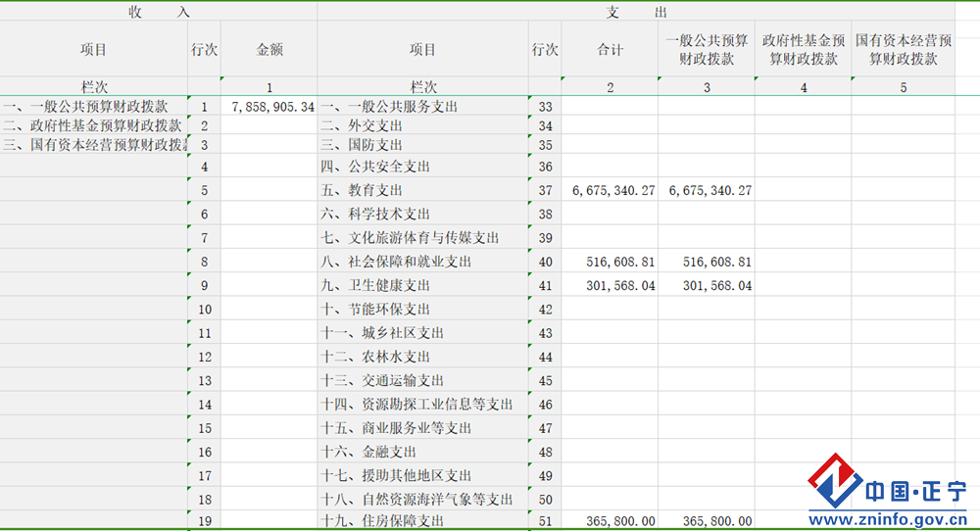This screenshot has height=531, width=980.
Task: Click row number 33 cell
Action: [545, 106]
